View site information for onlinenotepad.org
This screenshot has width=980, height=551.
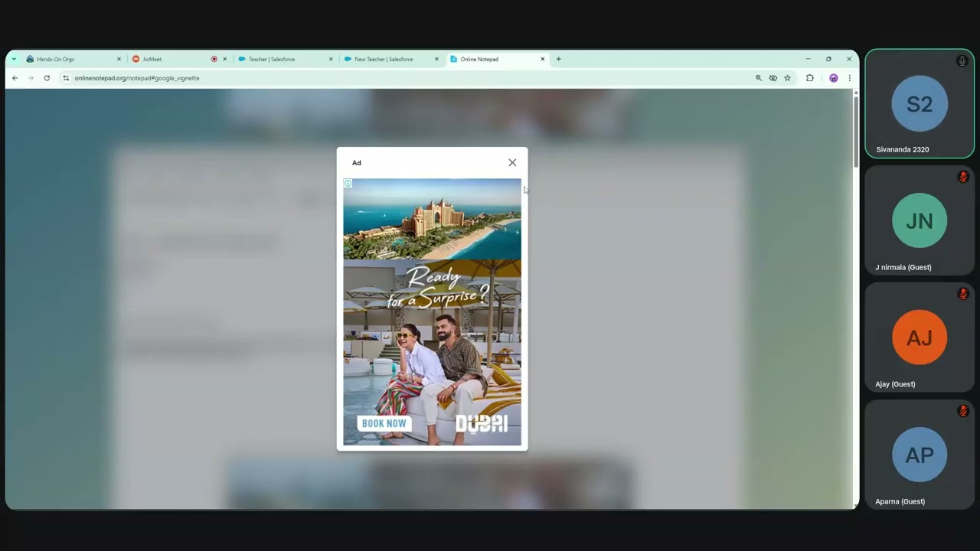point(66,78)
